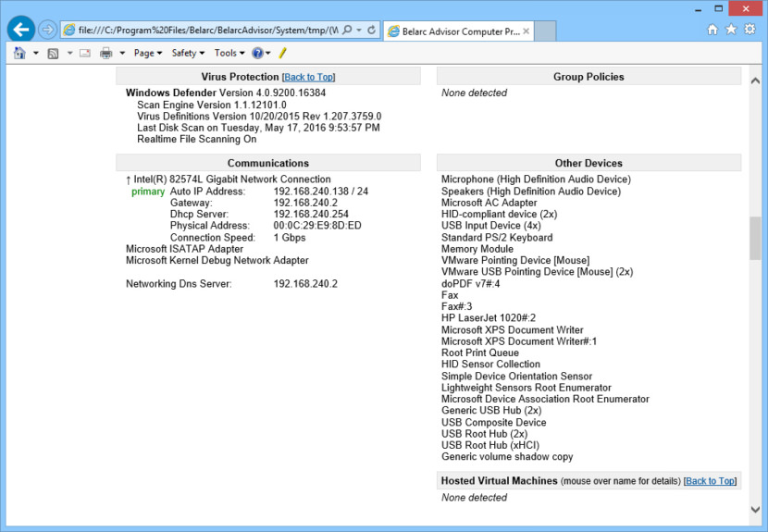Minimize the browser window
The image size is (768, 532).
(698, 9)
